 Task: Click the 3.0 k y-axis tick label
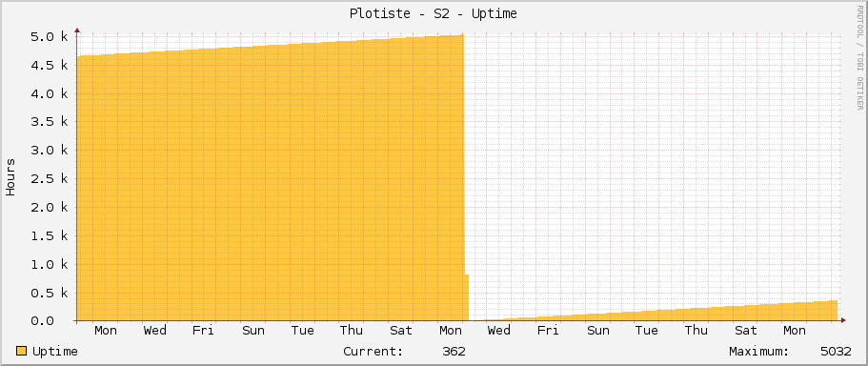point(50,151)
